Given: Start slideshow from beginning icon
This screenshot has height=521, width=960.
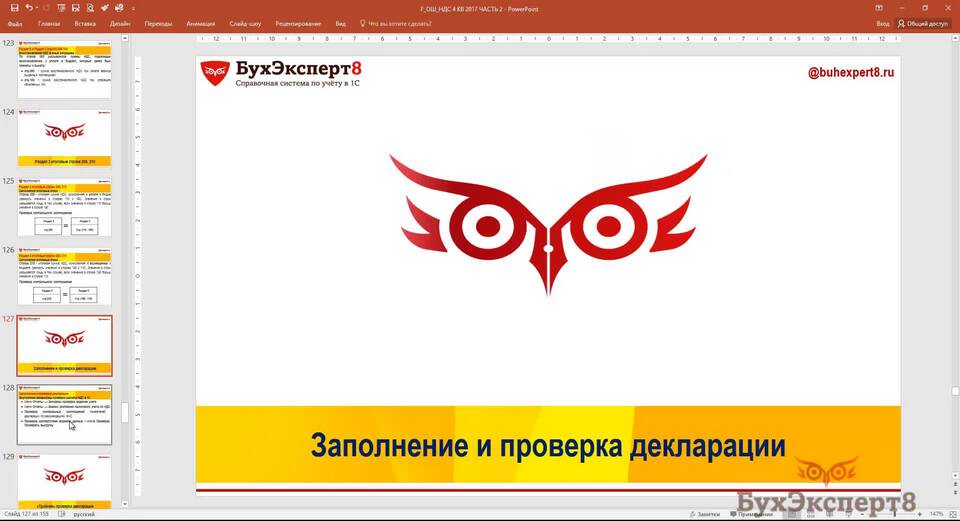Looking at the screenshot, I should click(61, 8).
